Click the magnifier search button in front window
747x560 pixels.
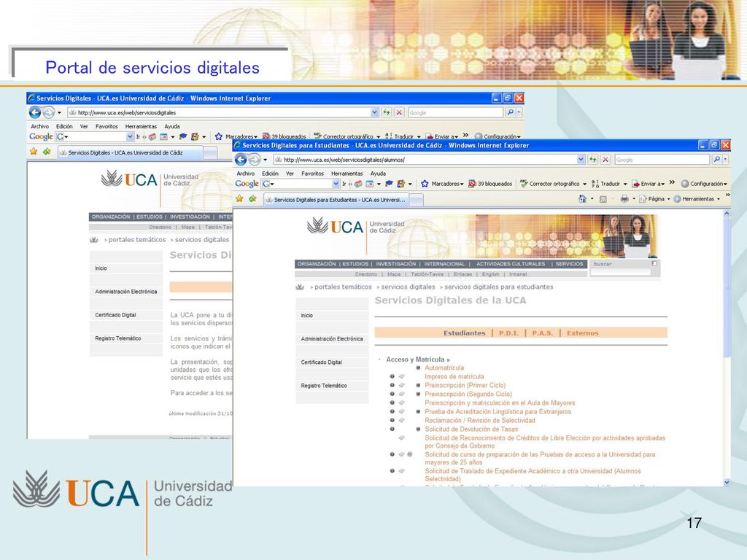(716, 160)
